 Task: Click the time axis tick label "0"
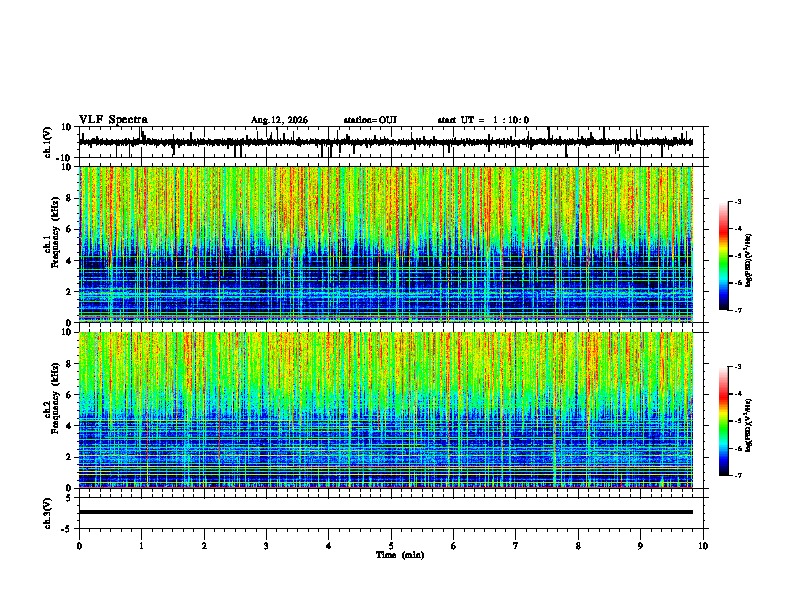click(79, 546)
